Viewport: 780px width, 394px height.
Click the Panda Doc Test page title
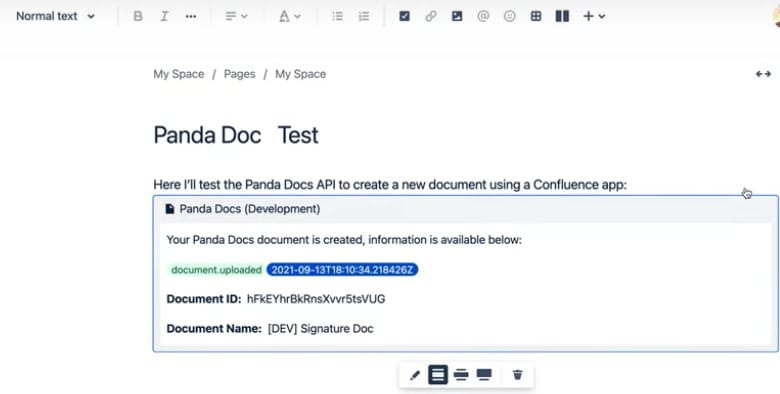[x=236, y=135]
